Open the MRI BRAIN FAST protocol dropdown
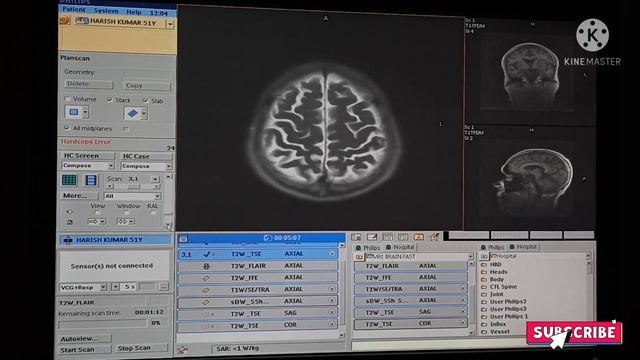Screen dimensions: 640x360 (x=470, y=257)
